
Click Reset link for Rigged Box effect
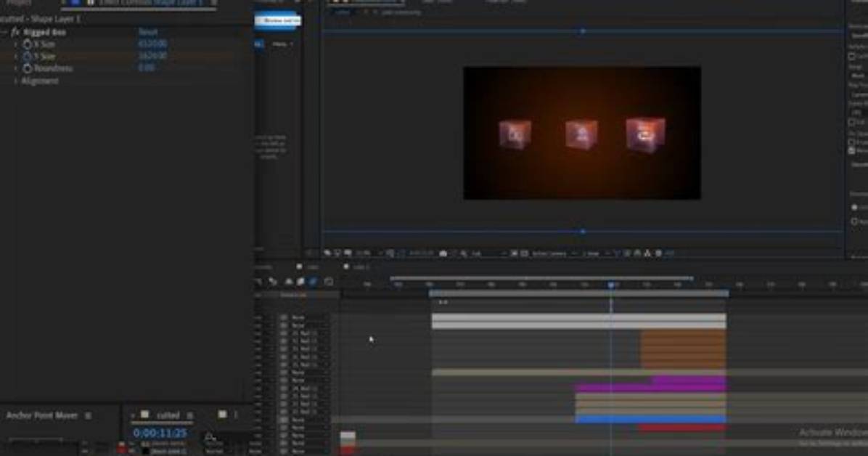click(148, 32)
